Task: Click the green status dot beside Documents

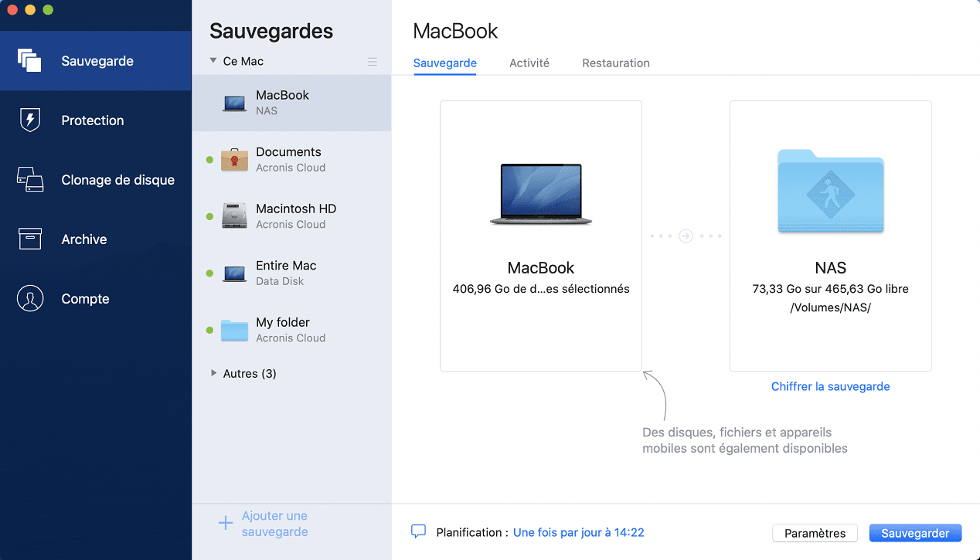Action: 209,160
